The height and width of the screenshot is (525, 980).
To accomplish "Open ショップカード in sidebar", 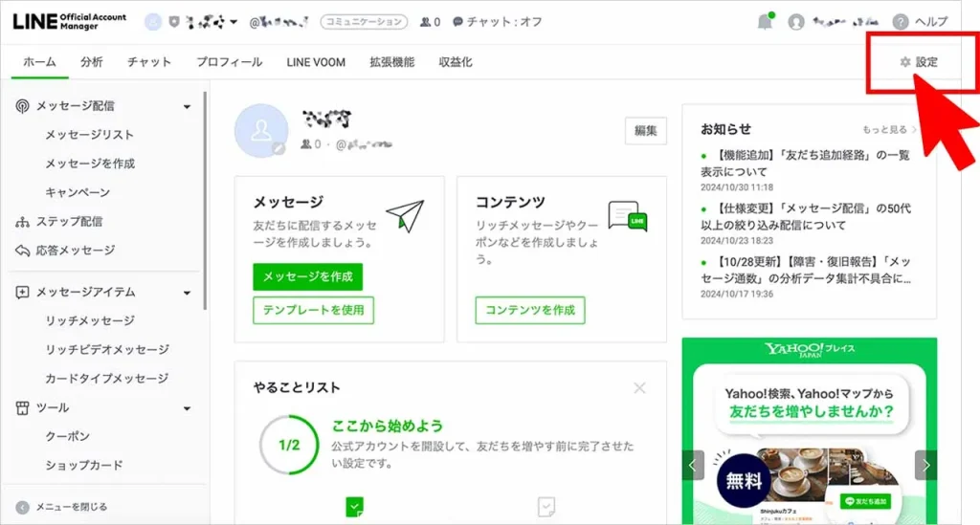I will coord(84,465).
